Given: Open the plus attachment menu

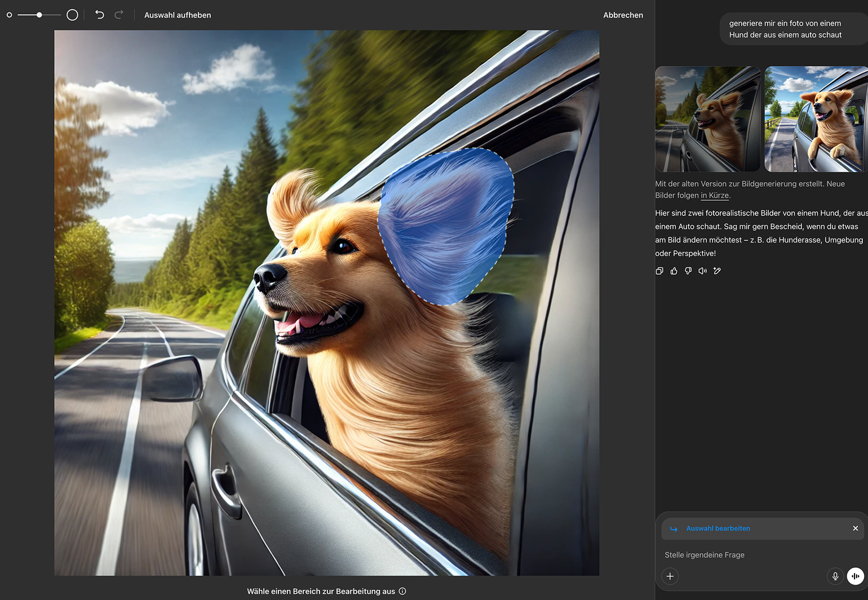Looking at the screenshot, I should [670, 576].
